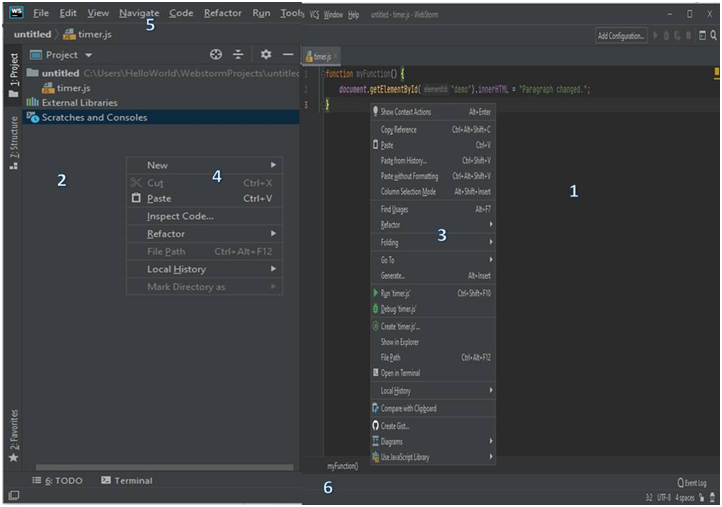
Task: Click the collapse all icon in Project panel
Action: 239,55
